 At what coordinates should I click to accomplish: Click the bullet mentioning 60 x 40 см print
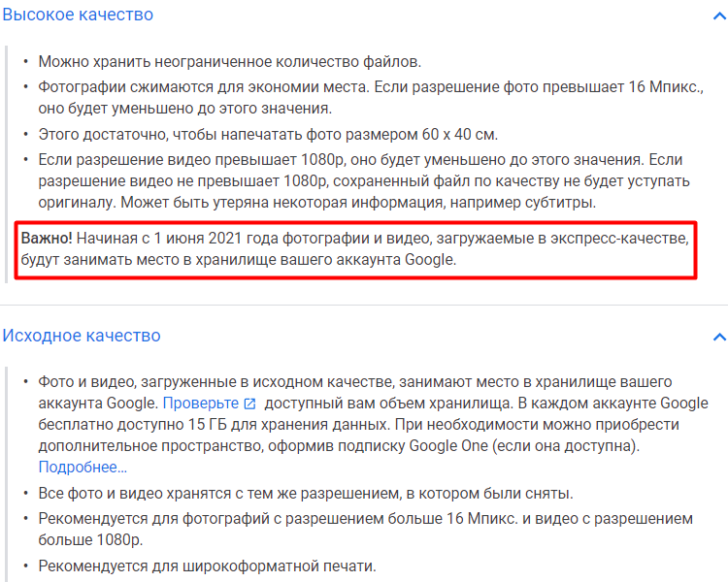pos(268,133)
